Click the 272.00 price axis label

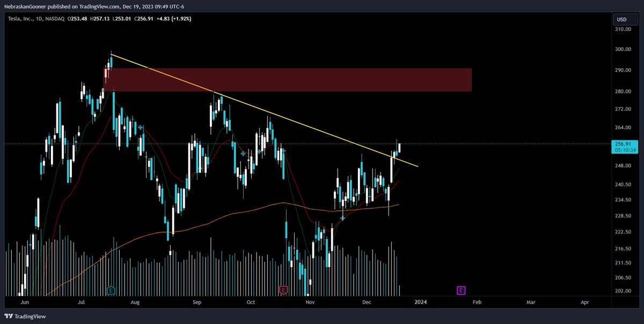pos(624,109)
